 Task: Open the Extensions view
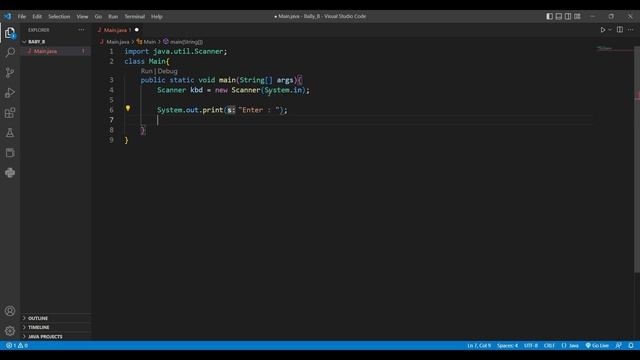point(10,113)
